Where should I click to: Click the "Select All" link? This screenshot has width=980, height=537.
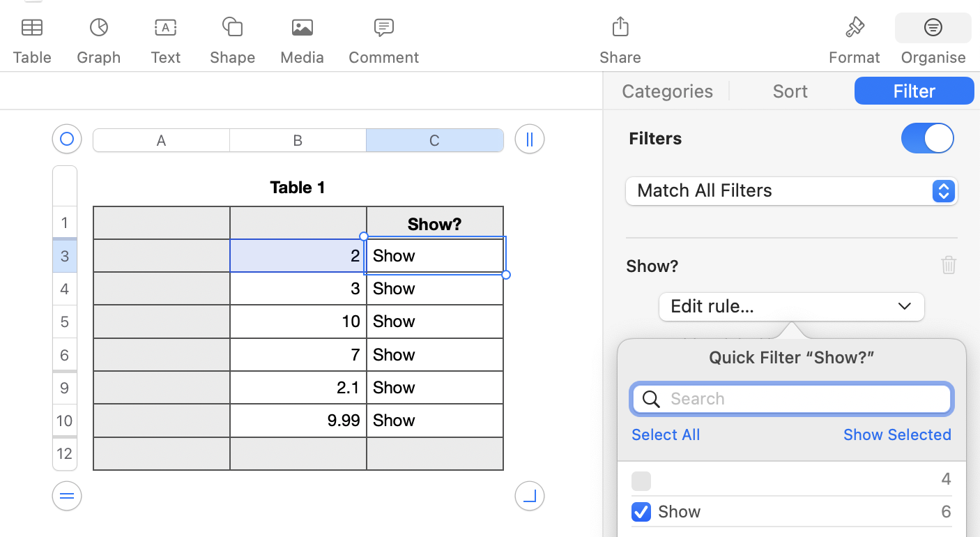click(666, 434)
